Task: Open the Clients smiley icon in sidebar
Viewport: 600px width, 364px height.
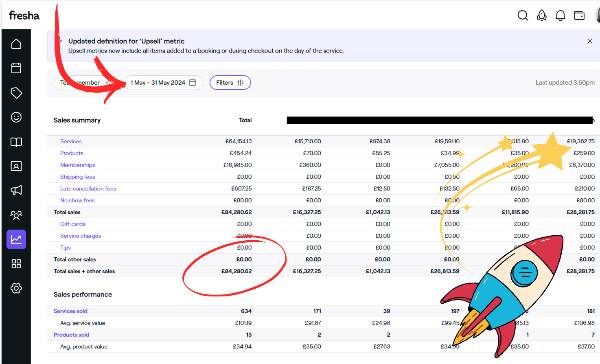Action: click(16, 117)
